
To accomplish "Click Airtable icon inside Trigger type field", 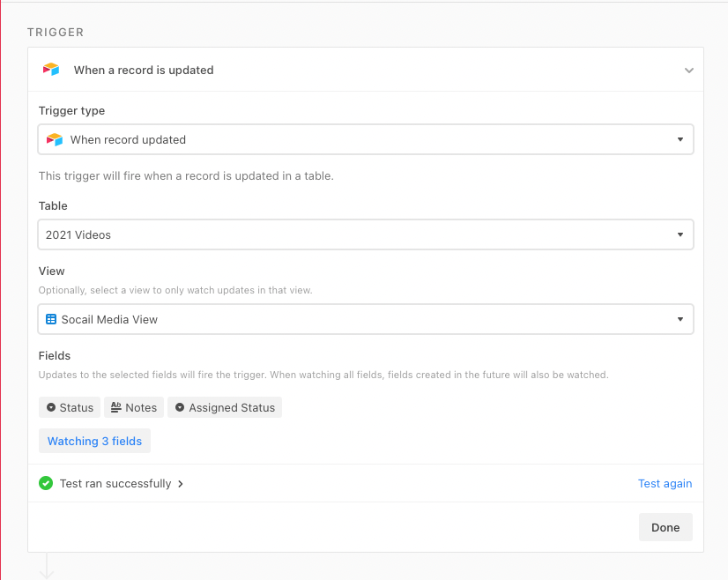I will click(x=55, y=139).
